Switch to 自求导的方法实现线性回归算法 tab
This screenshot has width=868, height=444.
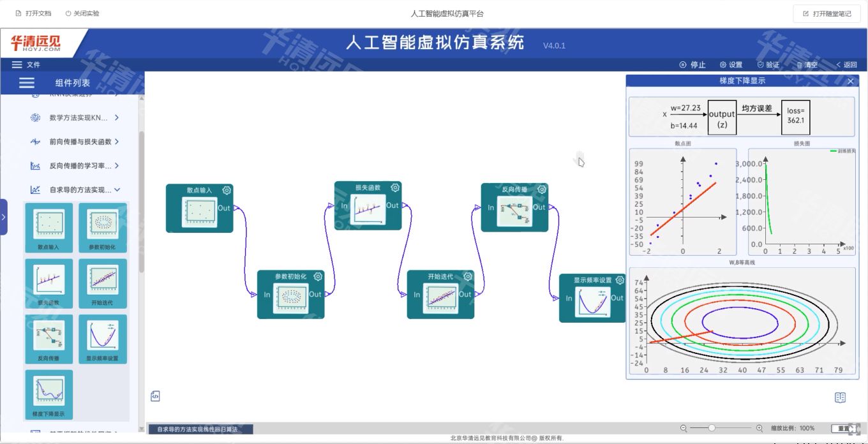[x=200, y=429]
